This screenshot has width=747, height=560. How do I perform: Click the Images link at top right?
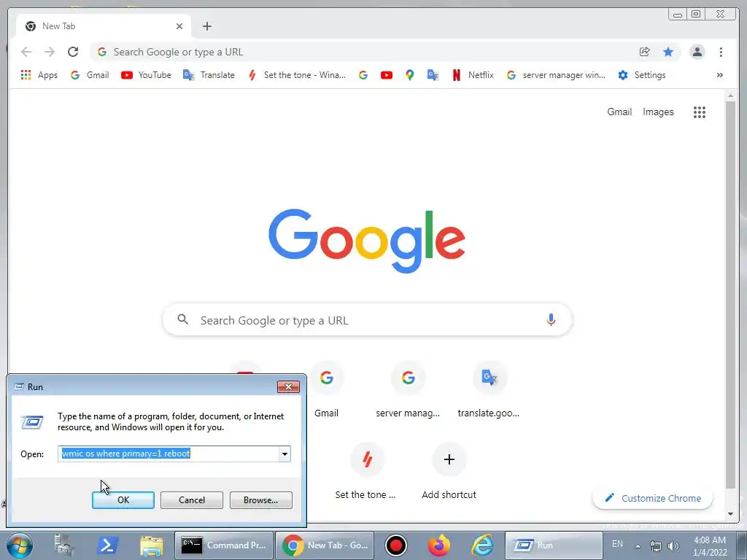(659, 112)
